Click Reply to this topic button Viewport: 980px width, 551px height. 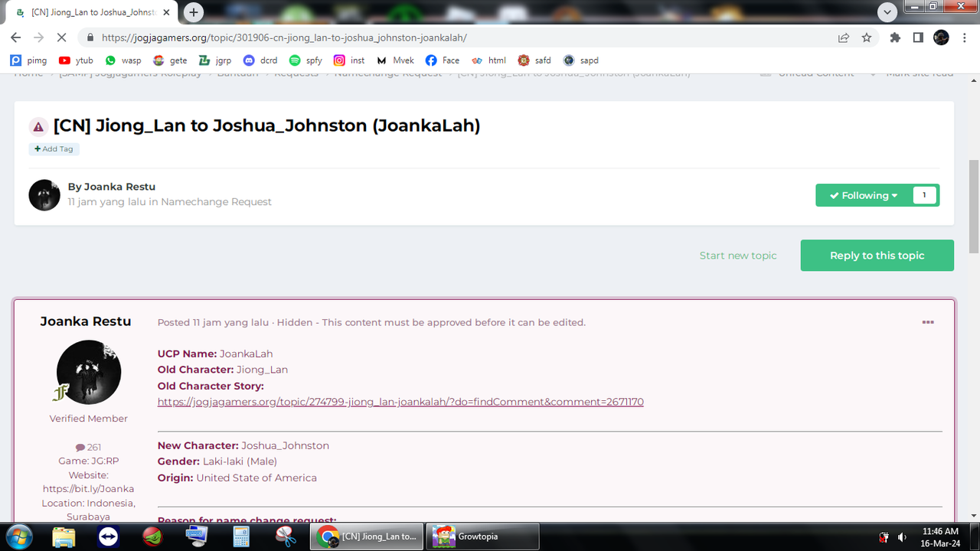pyautogui.click(x=877, y=256)
